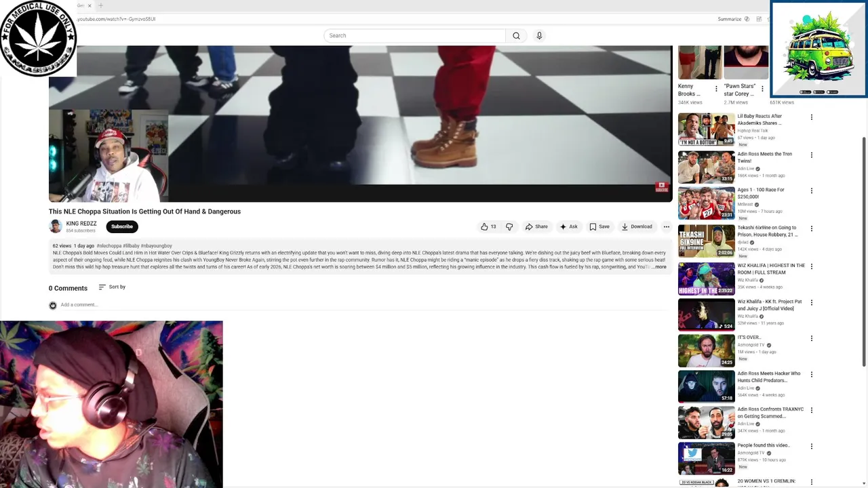The image size is (868, 488).
Task: Subscribe to KING REDZZ channel
Action: [x=122, y=226]
